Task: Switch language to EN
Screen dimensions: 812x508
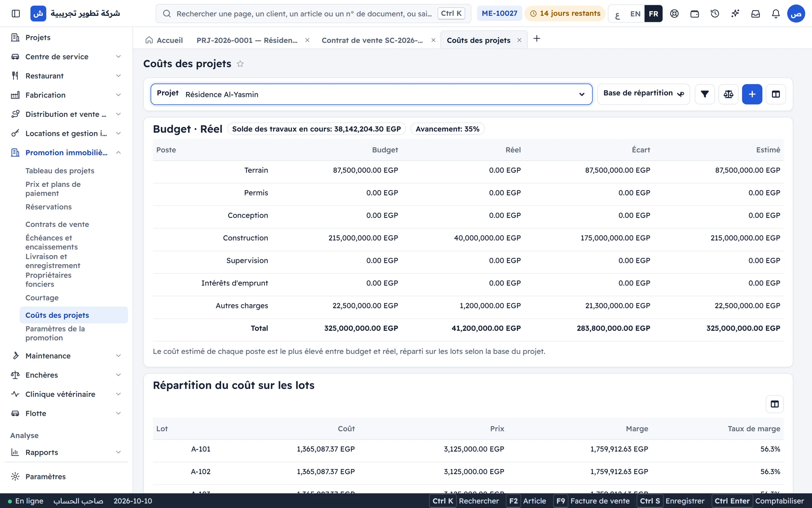Action: [635, 14]
